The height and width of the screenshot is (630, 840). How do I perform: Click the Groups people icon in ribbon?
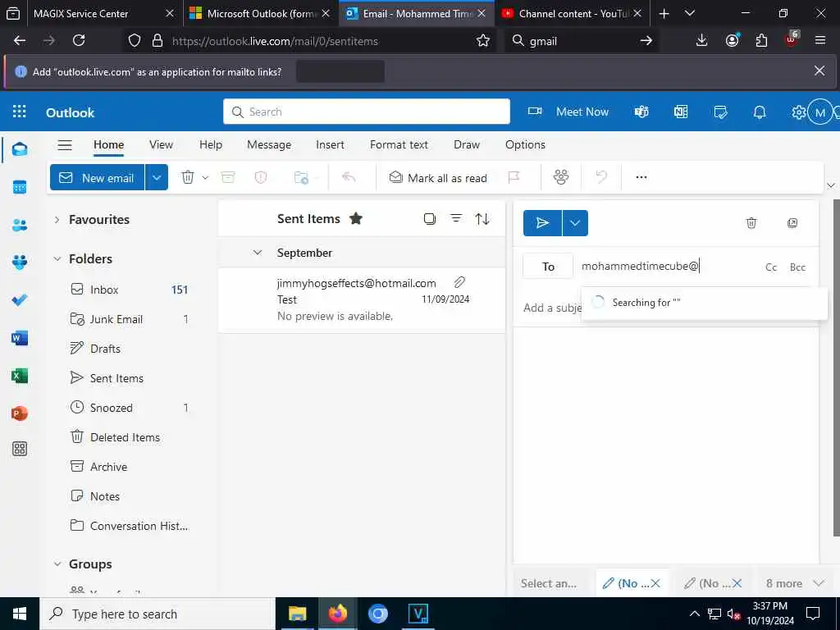pos(561,177)
